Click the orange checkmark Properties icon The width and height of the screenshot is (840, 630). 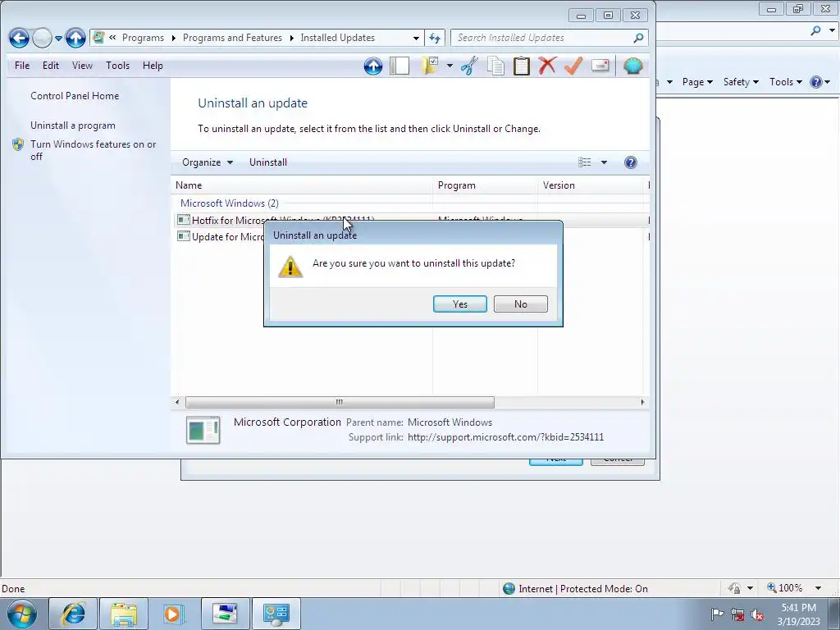pyautogui.click(x=573, y=66)
